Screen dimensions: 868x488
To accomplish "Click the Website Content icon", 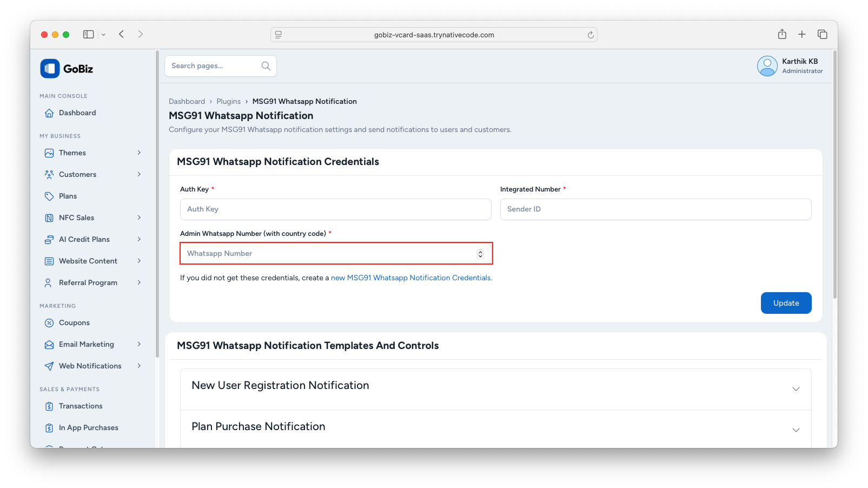I will 49,261.
